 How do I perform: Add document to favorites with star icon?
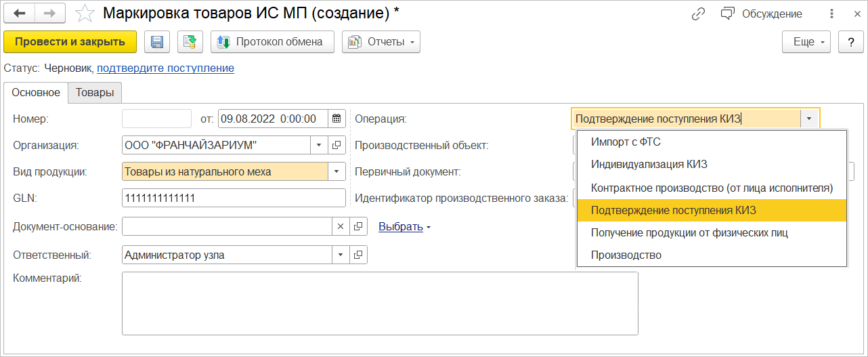coord(85,14)
